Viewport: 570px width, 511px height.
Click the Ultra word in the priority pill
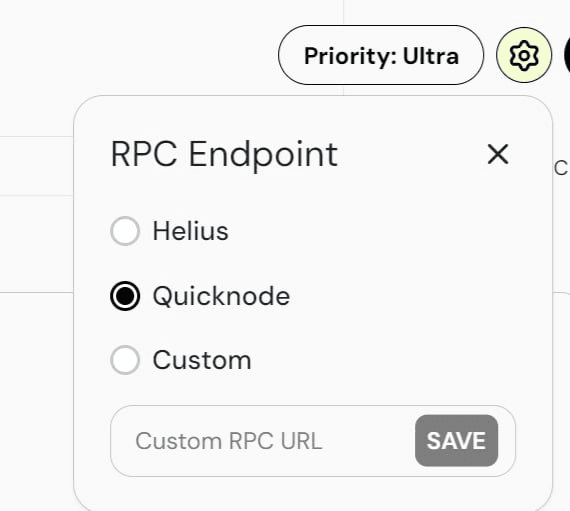click(431, 56)
